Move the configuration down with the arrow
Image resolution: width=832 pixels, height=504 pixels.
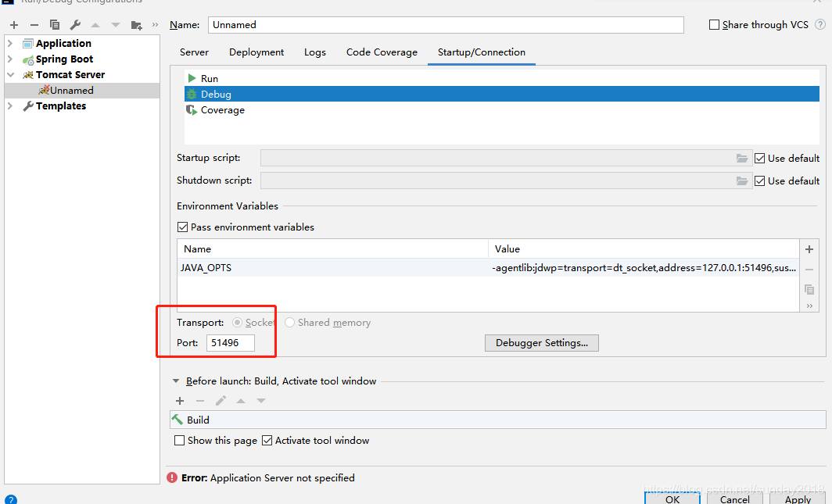pos(116,25)
